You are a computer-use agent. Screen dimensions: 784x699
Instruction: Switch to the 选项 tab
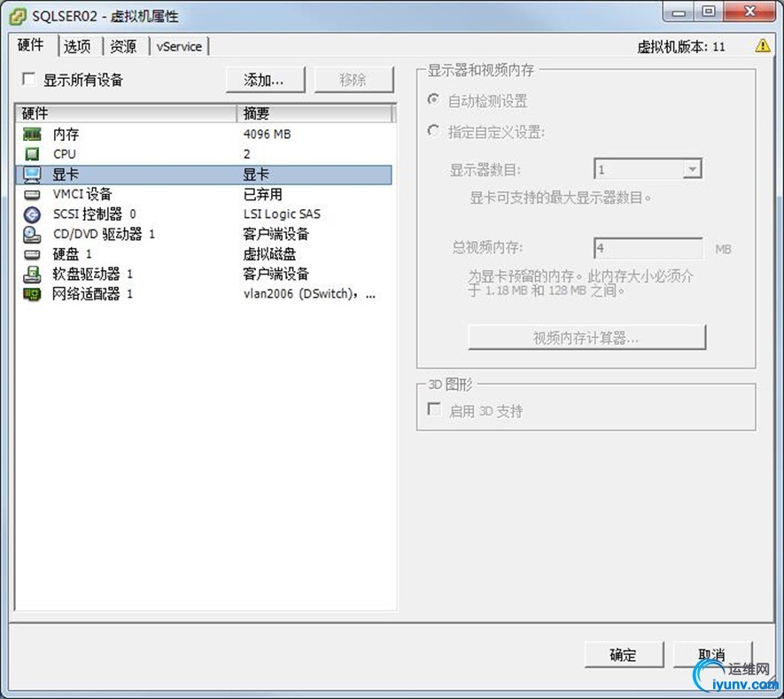77,46
